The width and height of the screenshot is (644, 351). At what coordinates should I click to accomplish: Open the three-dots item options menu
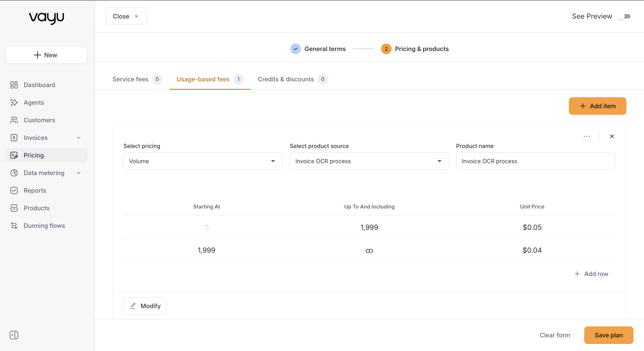click(587, 136)
